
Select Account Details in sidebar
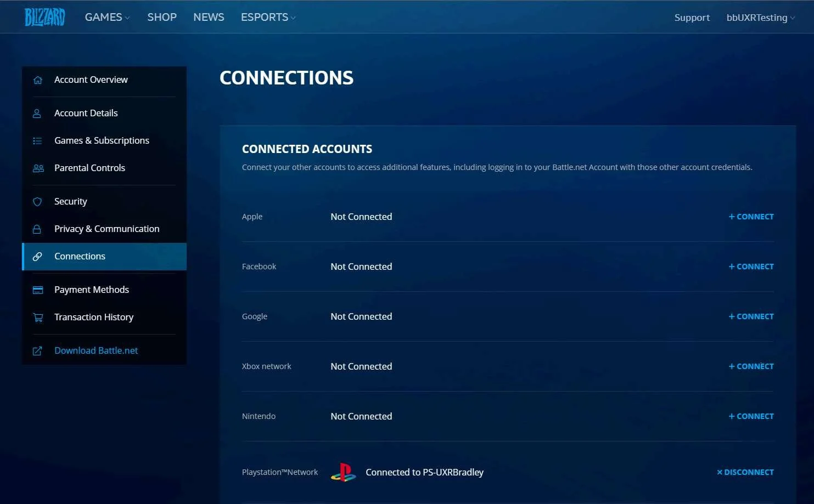pyautogui.click(x=104, y=114)
